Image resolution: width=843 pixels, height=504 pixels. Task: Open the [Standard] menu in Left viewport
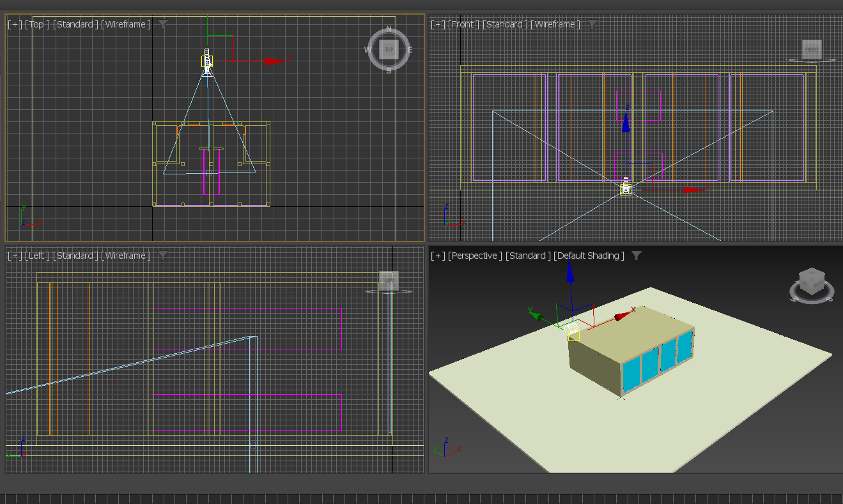coord(75,256)
